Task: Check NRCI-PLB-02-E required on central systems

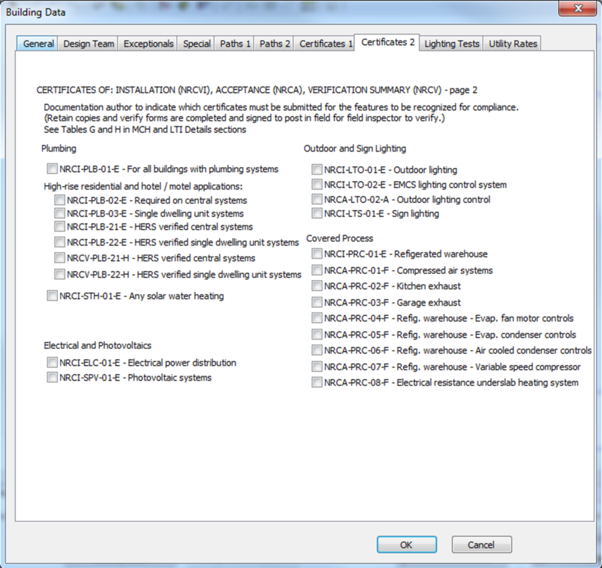Action: point(61,200)
